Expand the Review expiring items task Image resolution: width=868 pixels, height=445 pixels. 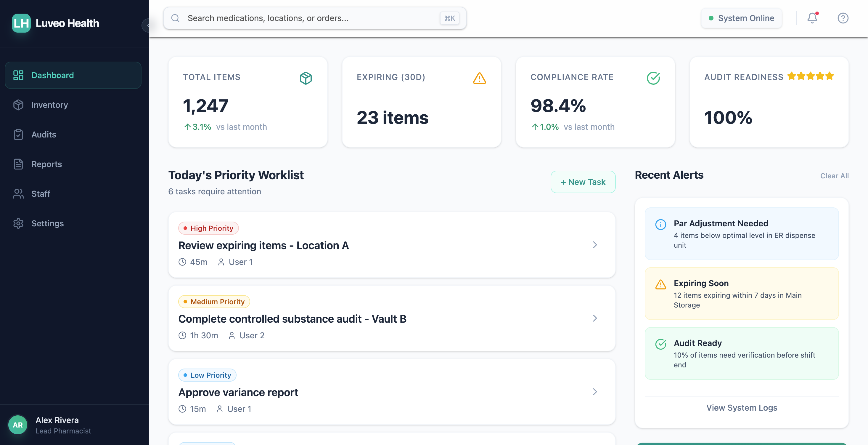coord(595,245)
